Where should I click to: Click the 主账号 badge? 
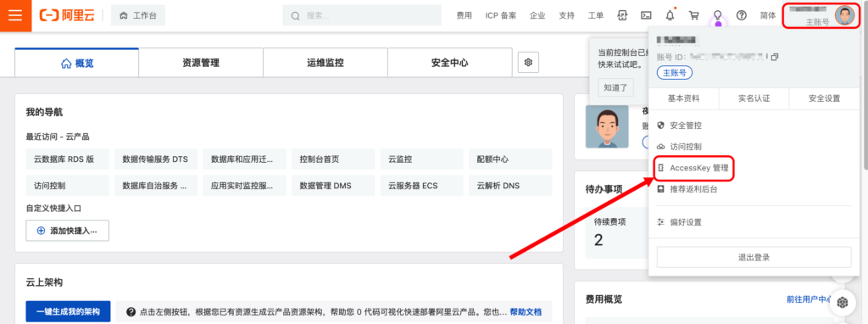click(674, 73)
